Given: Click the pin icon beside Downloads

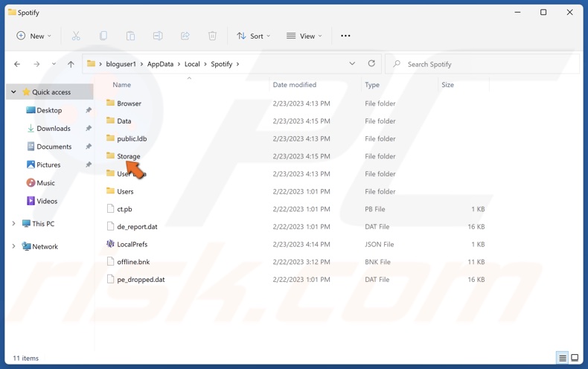Looking at the screenshot, I should pos(88,128).
